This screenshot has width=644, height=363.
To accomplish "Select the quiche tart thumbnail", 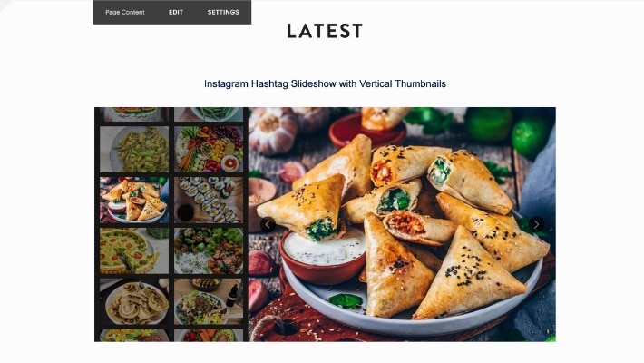I will [x=134, y=251].
